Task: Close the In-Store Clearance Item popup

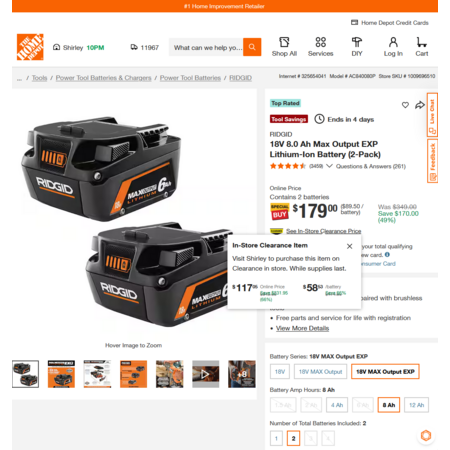Action: (x=349, y=246)
